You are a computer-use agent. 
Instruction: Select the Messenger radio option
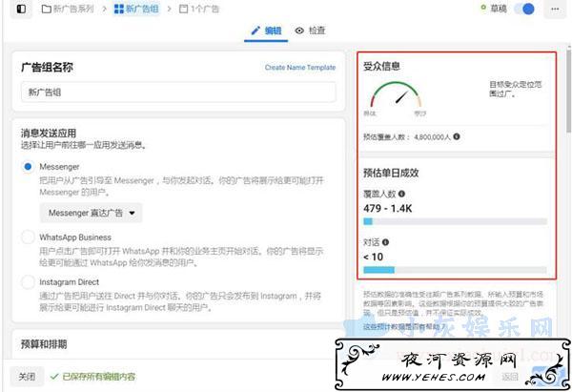[28, 167]
